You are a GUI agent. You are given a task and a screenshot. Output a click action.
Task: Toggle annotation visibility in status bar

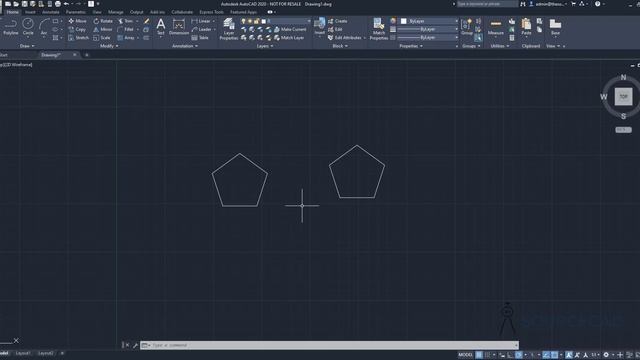click(x=569, y=355)
